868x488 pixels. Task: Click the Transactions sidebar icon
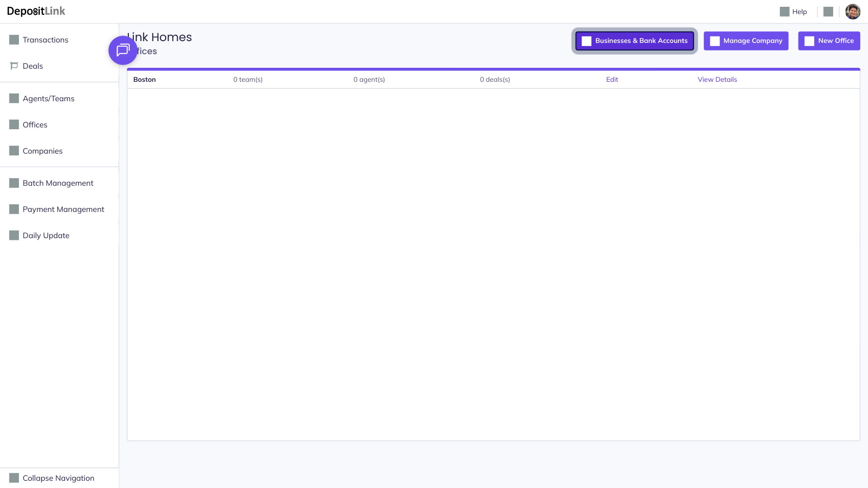point(14,40)
